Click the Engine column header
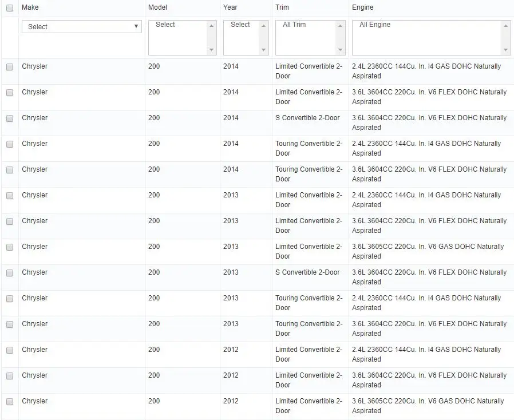This screenshot has height=420, width=514. tap(362, 7)
